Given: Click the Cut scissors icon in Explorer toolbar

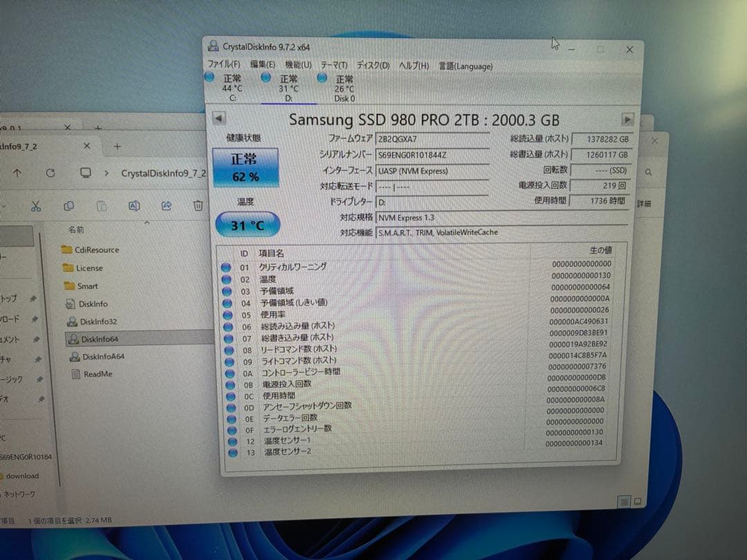Looking at the screenshot, I should 36,205.
